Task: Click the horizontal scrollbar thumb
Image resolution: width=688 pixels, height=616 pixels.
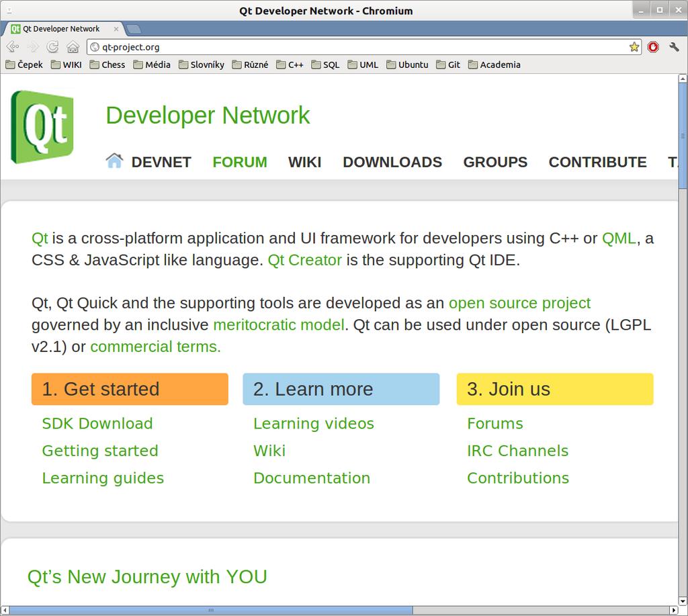Action: coord(211,611)
